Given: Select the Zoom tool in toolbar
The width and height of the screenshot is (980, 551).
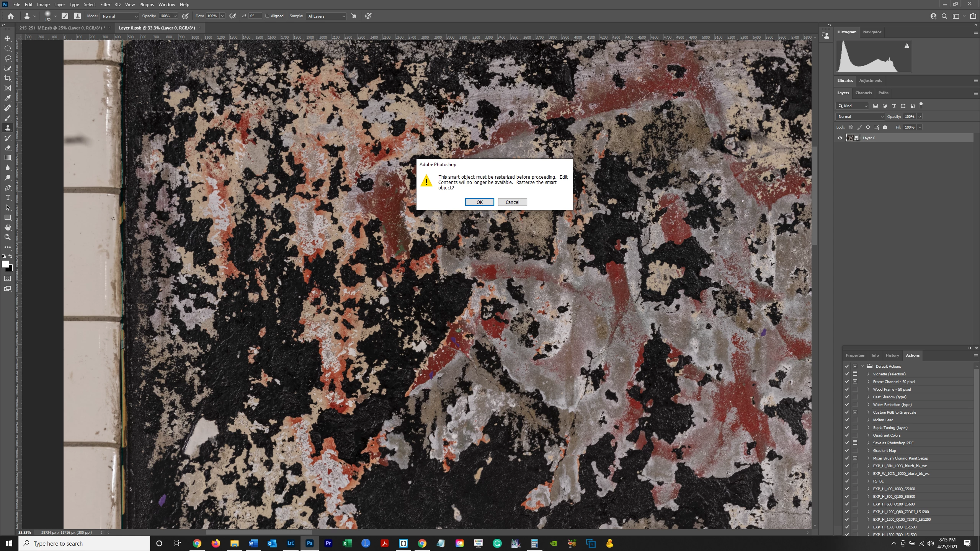Looking at the screenshot, I should click(8, 237).
